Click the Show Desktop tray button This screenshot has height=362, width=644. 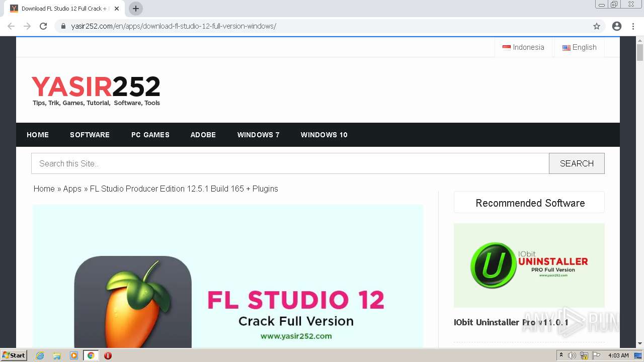[x=638, y=355]
